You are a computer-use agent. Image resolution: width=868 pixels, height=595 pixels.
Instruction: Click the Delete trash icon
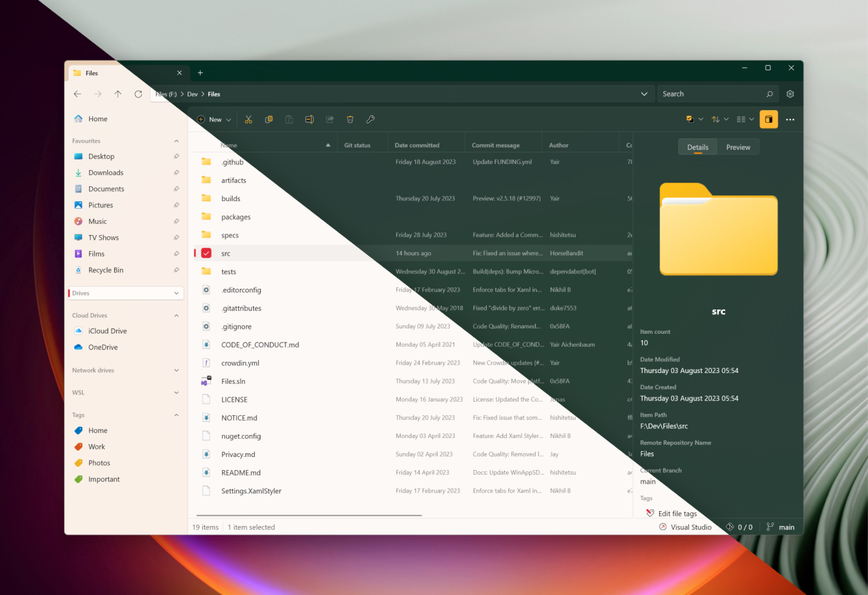coord(350,119)
